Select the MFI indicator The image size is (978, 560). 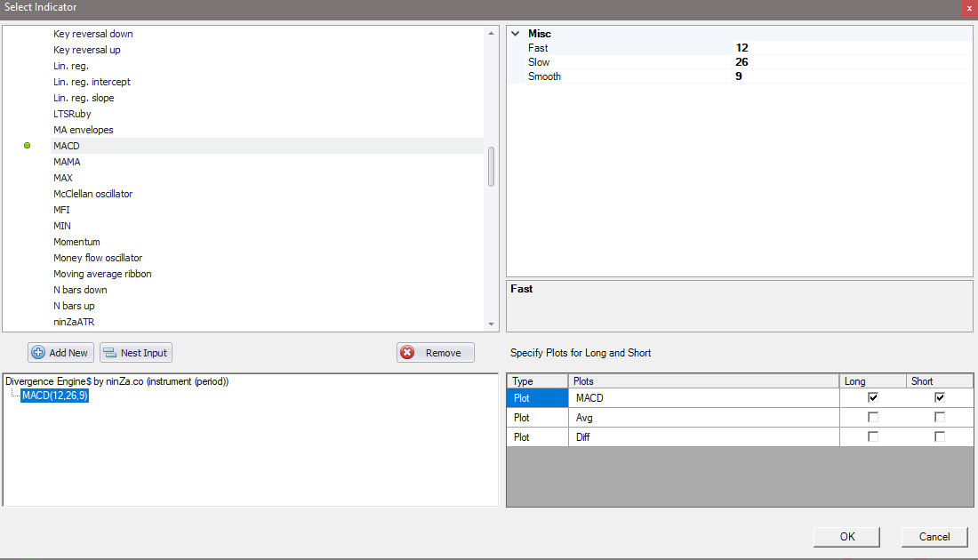tap(61, 210)
